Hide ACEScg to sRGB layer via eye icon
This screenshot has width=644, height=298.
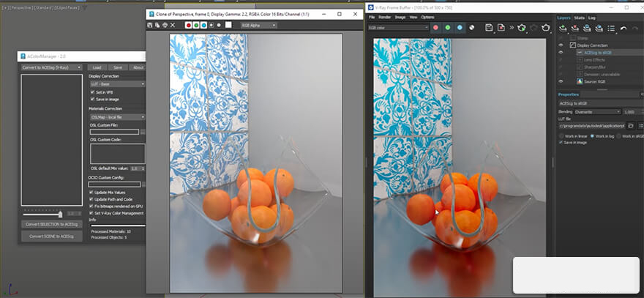coord(561,53)
